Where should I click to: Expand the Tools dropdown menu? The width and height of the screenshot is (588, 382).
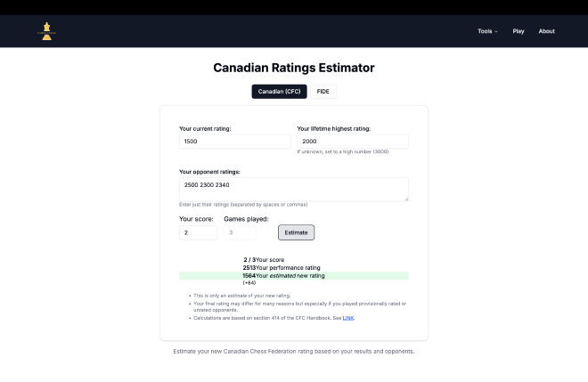(487, 31)
